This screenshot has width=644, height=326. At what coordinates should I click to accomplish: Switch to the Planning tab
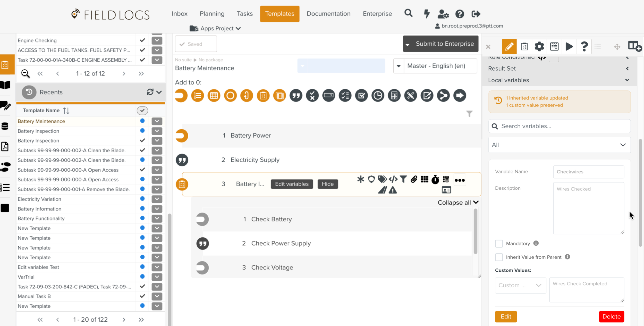[212, 14]
